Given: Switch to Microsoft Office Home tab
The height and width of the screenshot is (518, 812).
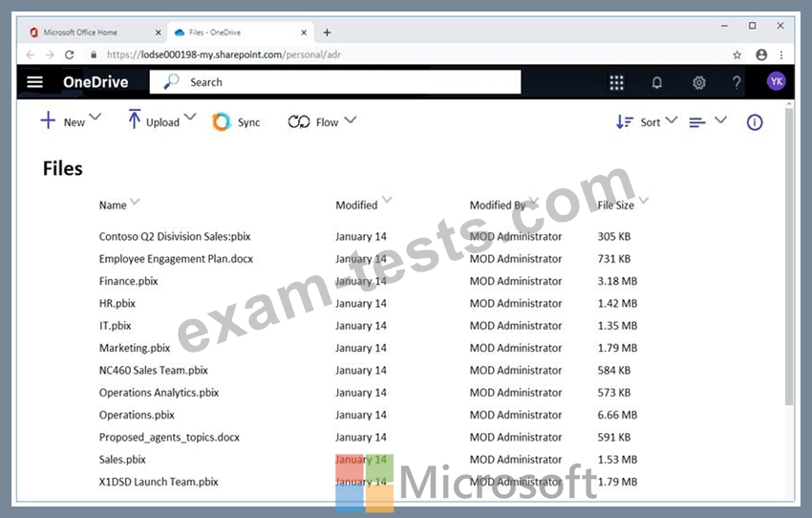Looking at the screenshot, I should (94, 32).
